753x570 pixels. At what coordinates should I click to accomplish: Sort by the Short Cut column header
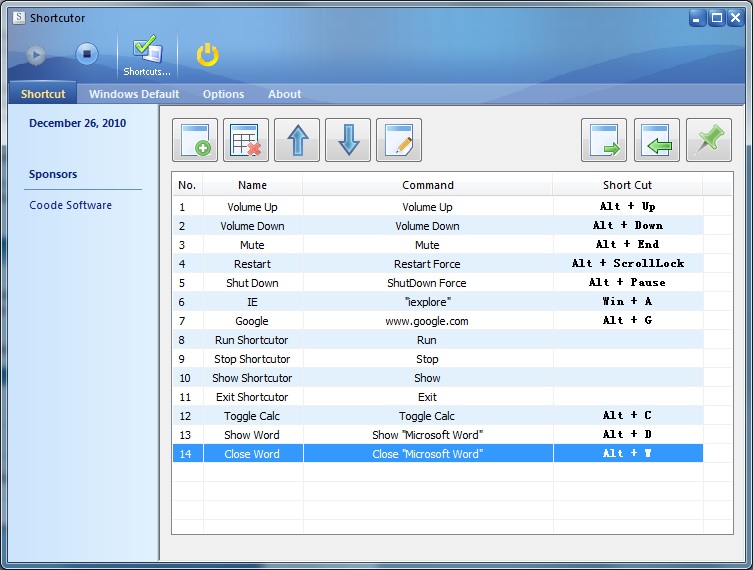pos(627,185)
